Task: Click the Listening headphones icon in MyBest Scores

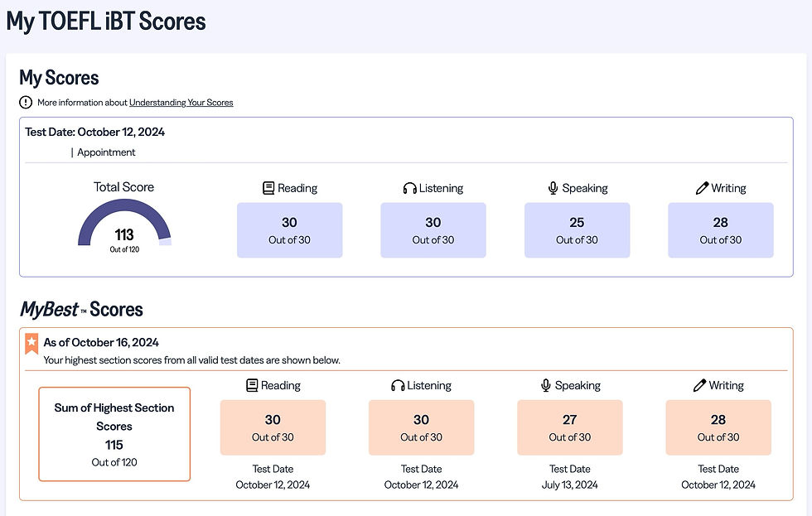Action: tap(398, 385)
